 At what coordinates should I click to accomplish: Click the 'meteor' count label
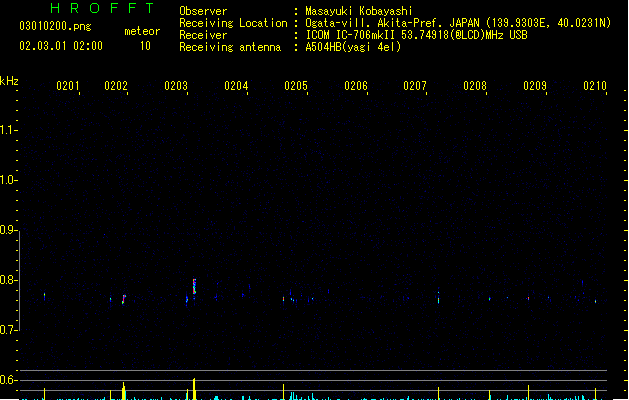[x=142, y=31]
